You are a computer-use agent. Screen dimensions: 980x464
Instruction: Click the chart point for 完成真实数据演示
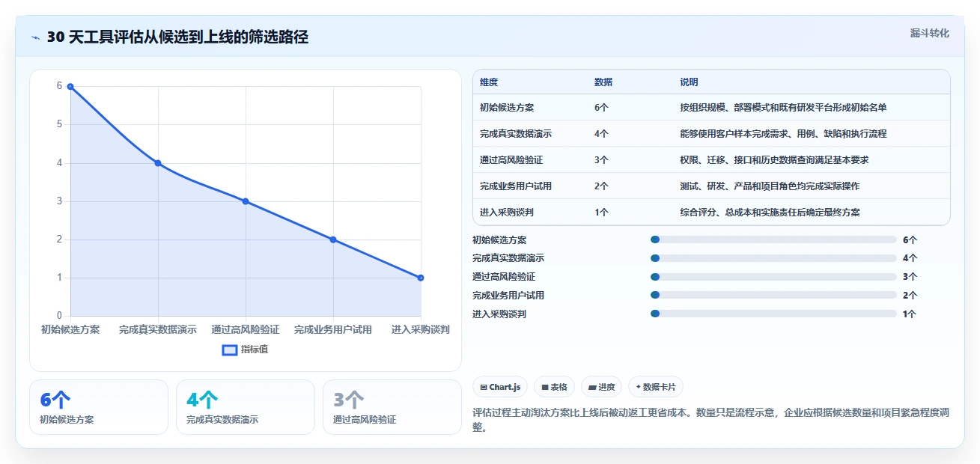[158, 163]
